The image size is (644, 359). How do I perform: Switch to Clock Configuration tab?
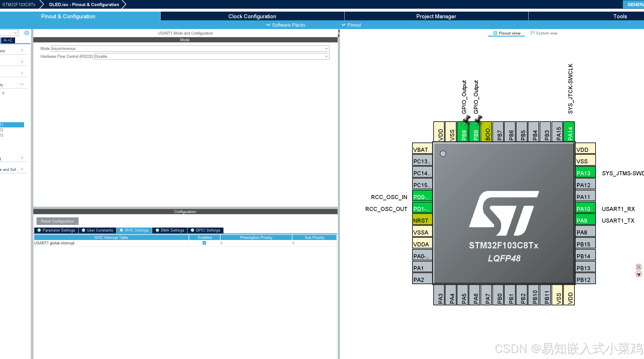point(252,16)
